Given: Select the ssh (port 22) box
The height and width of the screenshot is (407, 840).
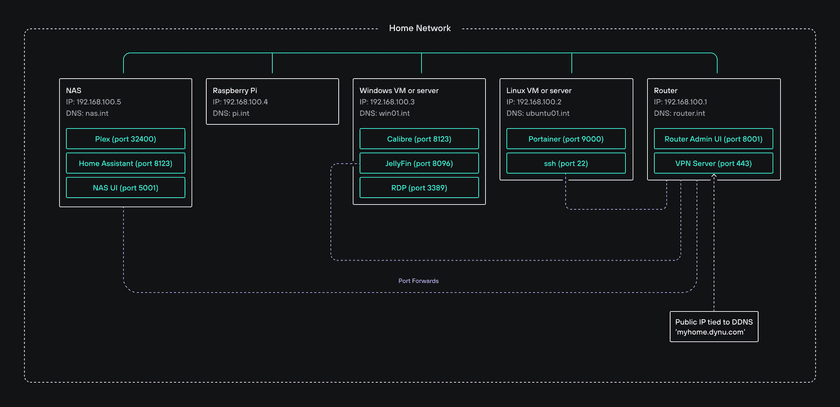Looking at the screenshot, I should [566, 163].
